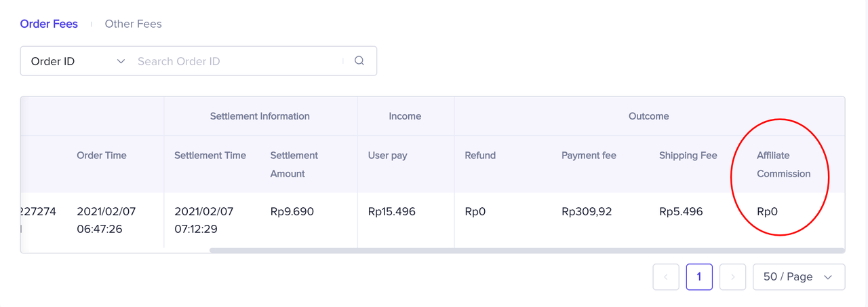The image size is (868, 307).
Task: Click the Settlement Amount Rp9.690 cell
Action: click(x=292, y=212)
